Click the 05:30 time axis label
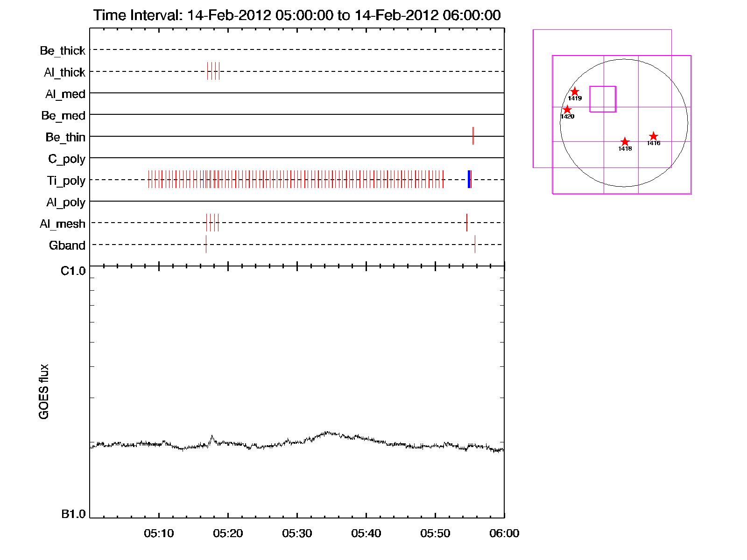 click(x=297, y=533)
